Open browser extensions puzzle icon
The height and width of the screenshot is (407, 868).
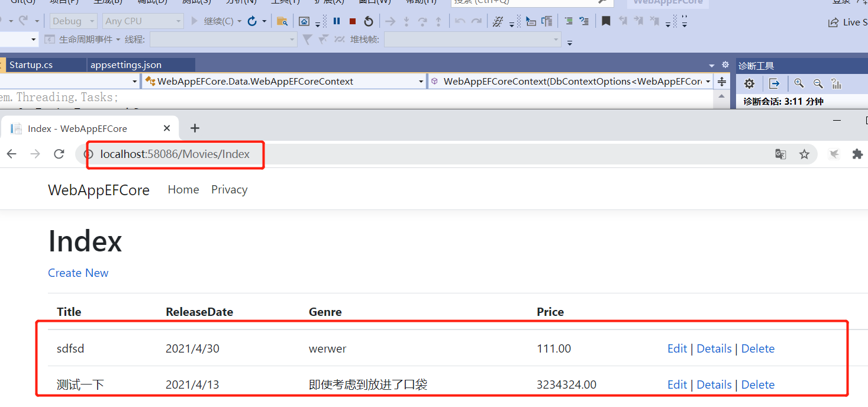click(857, 154)
